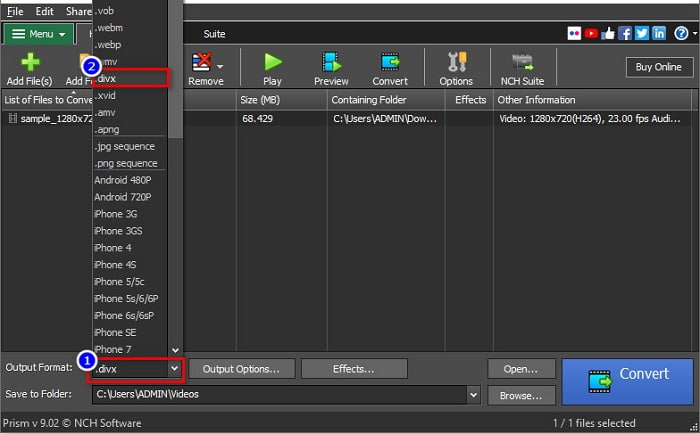Click the Other Information column header

coord(593,100)
